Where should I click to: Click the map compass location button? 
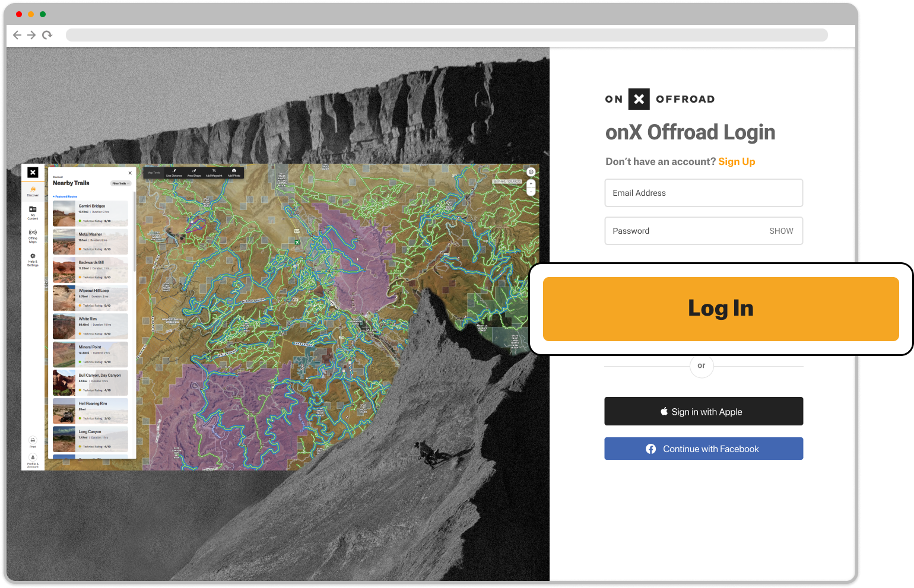(x=531, y=172)
